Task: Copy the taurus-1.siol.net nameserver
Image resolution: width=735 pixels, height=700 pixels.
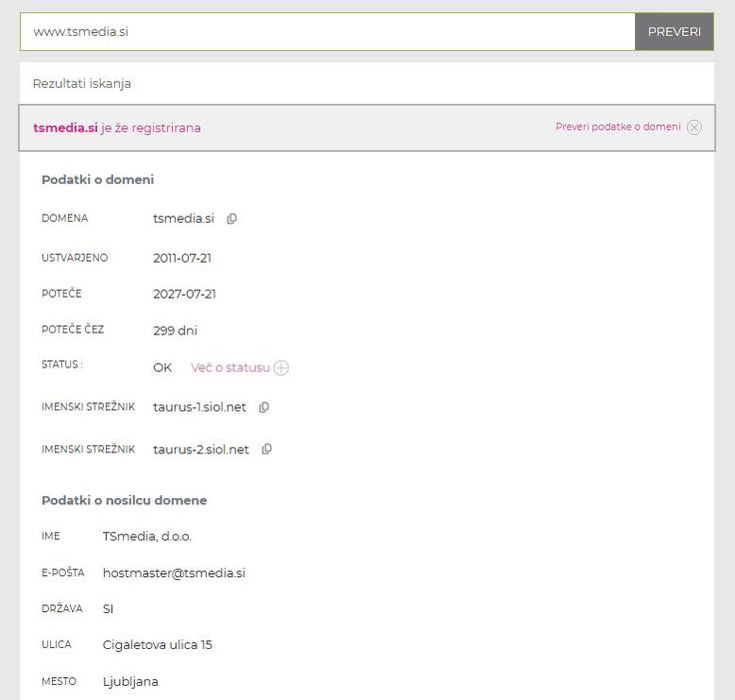Action: [264, 407]
